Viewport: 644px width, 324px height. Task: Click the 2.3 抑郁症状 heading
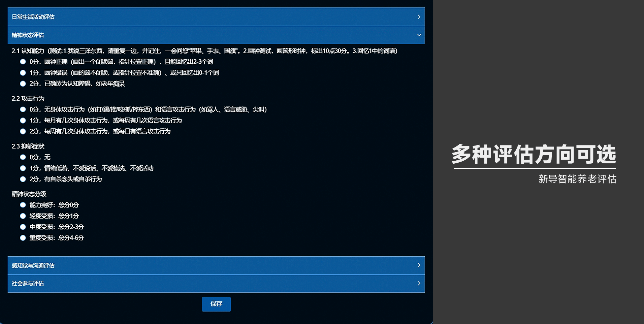(28, 147)
